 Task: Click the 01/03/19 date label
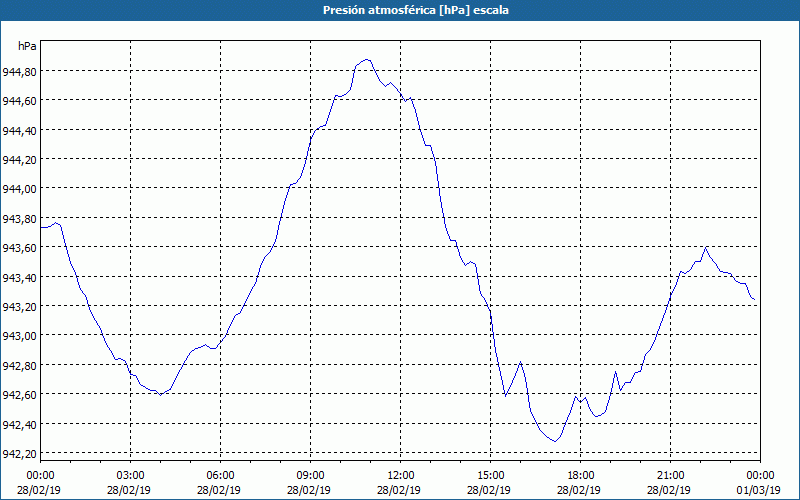coord(759,490)
